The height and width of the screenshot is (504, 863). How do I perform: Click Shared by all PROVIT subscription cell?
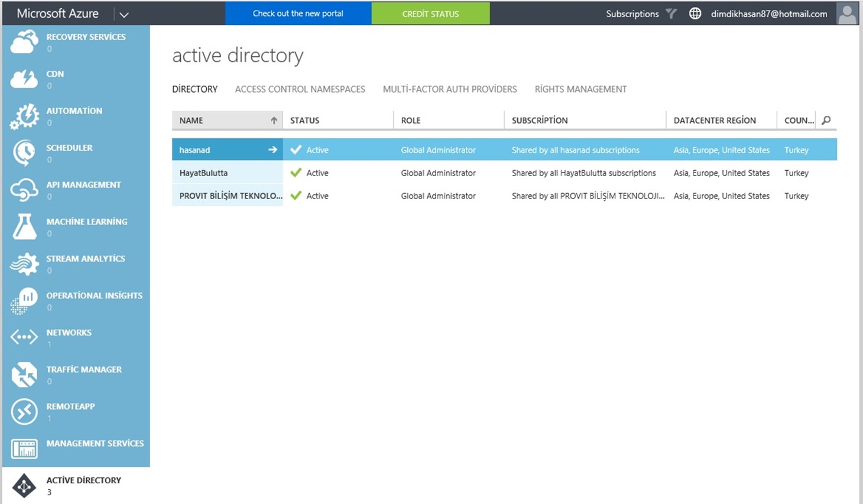coord(588,196)
